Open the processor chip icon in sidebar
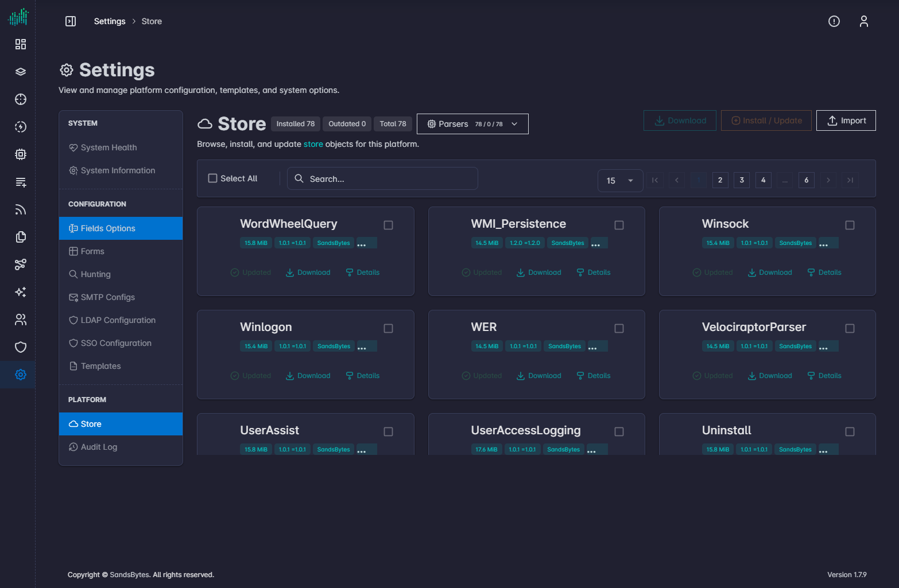Screen dimensions: 899x588 pyautogui.click(x=21, y=154)
